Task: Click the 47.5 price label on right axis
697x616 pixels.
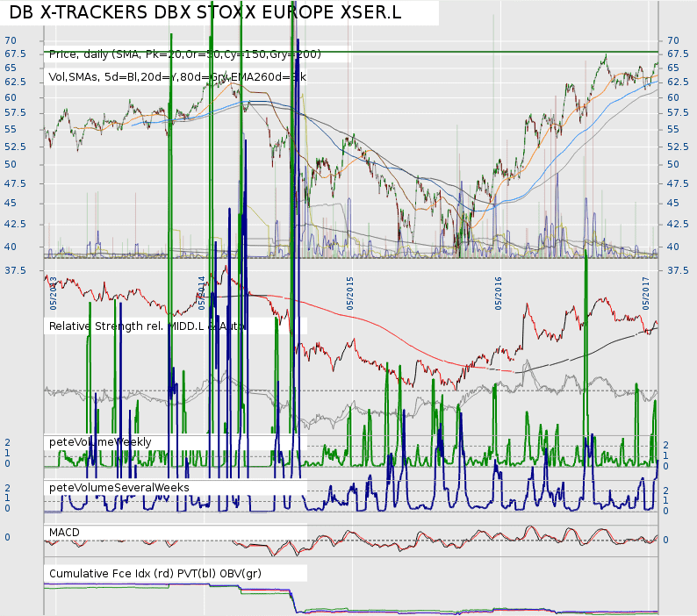Action: coord(678,183)
